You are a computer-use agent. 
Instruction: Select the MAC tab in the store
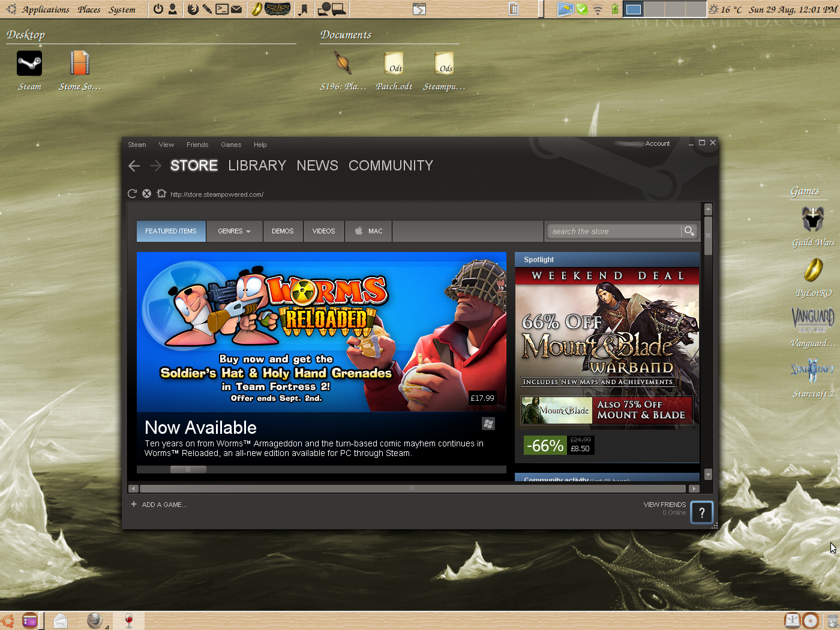pos(368,231)
